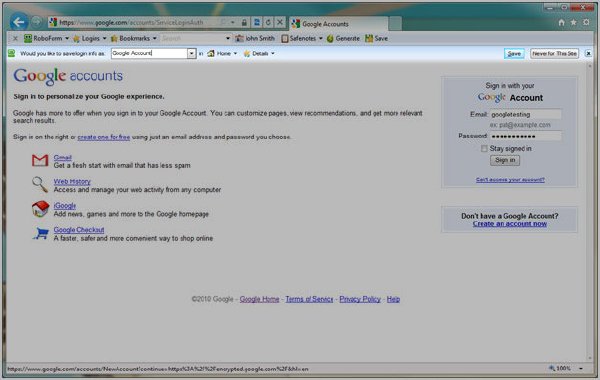
Task: Open a new tab next to Google Accounts
Action: tap(396, 24)
